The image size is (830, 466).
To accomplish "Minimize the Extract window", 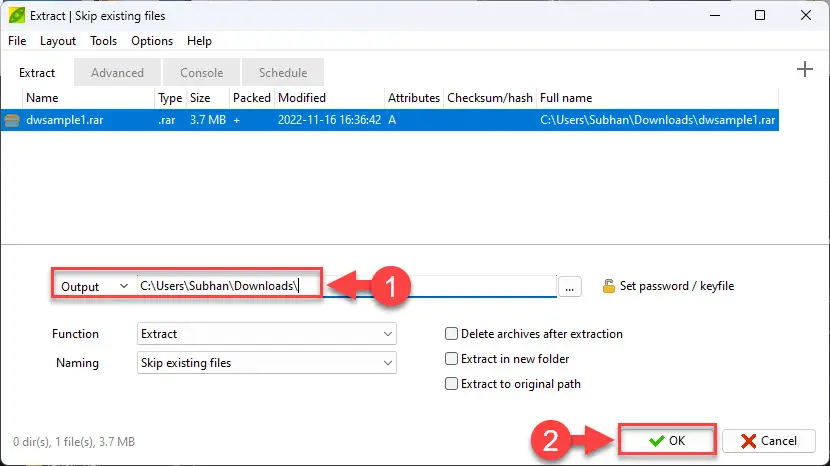I will pos(715,15).
